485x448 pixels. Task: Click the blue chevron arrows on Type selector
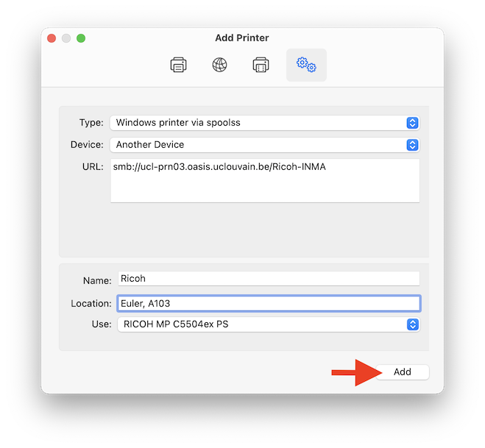(413, 123)
